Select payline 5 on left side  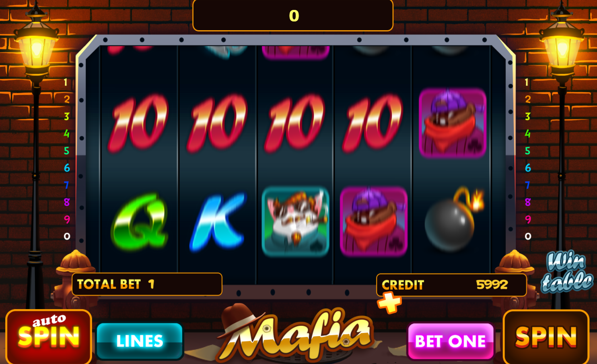tap(66, 151)
